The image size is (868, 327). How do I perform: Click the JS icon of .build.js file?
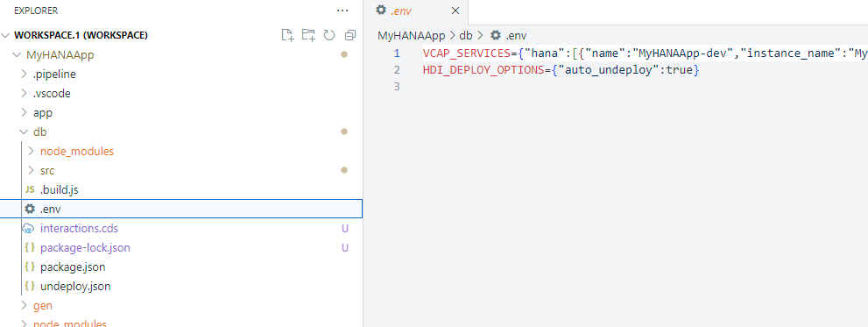pos(30,189)
